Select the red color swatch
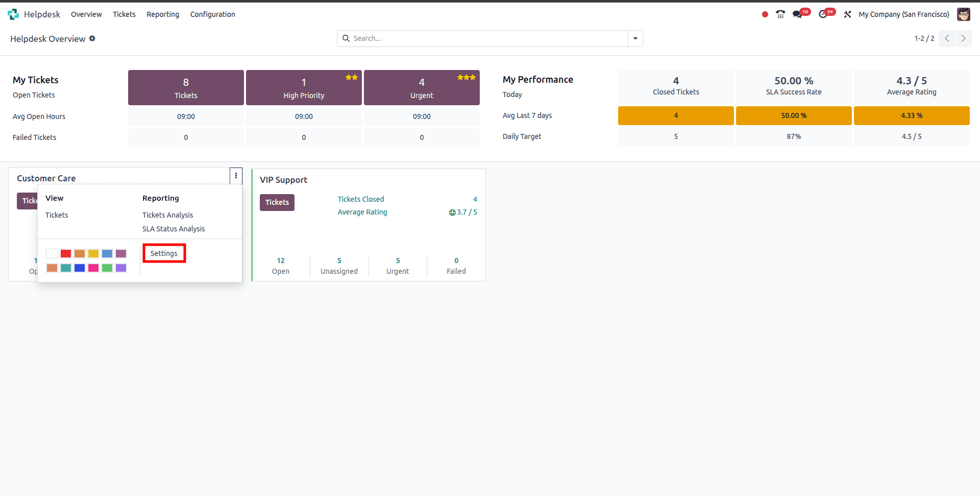Image resolution: width=980 pixels, height=496 pixels. (x=66, y=253)
